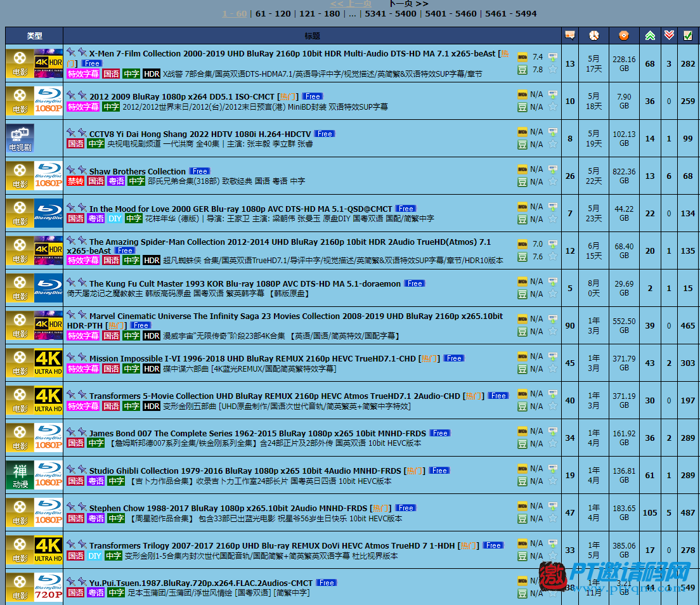Bookmark Transformers 5-Movie Collection torrent
Screen dimensions: 700x605
[x=553, y=406]
